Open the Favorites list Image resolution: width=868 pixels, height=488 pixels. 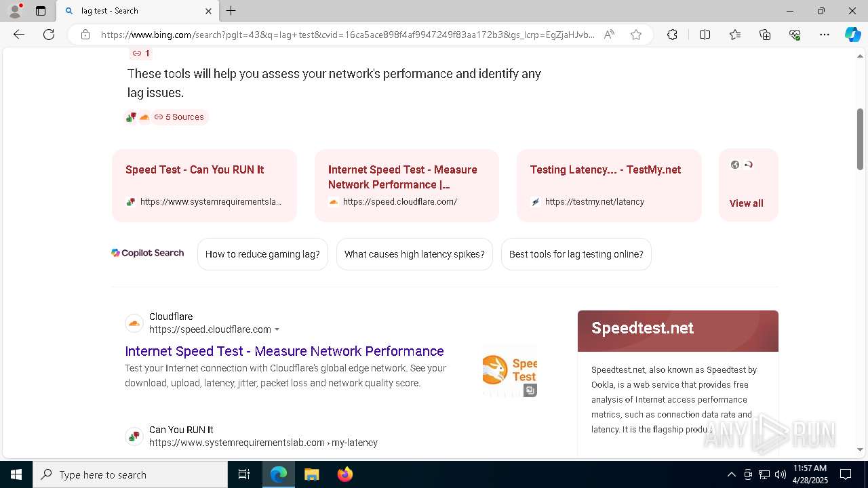click(x=735, y=35)
